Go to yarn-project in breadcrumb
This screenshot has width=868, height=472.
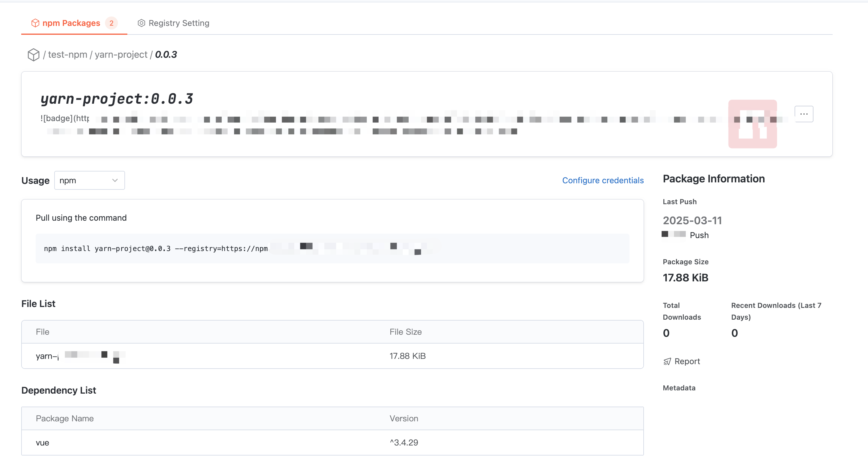[x=121, y=55]
